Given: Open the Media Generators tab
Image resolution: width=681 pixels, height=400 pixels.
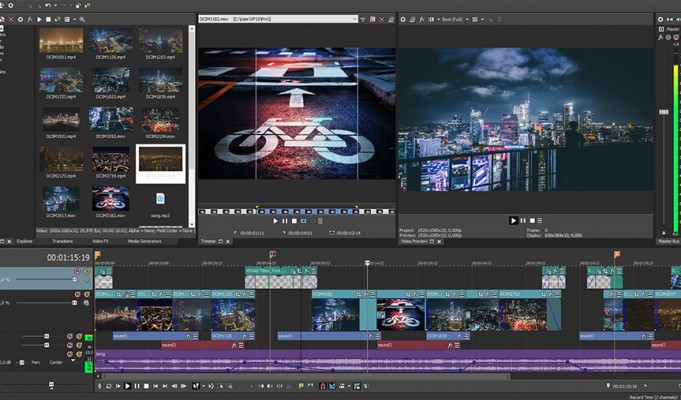Looking at the screenshot, I should 144,241.
